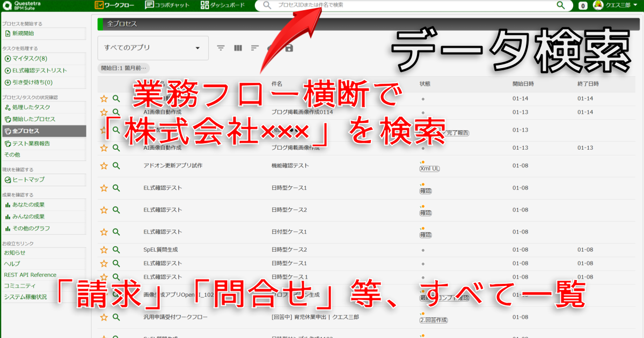The height and width of the screenshot is (338, 644).
Task: Click the 汎用申請受付ワークフロー app name cell
Action: tap(175, 317)
